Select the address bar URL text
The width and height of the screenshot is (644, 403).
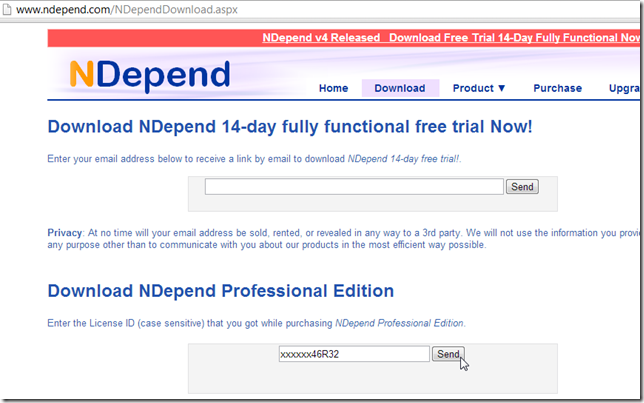point(126,9)
